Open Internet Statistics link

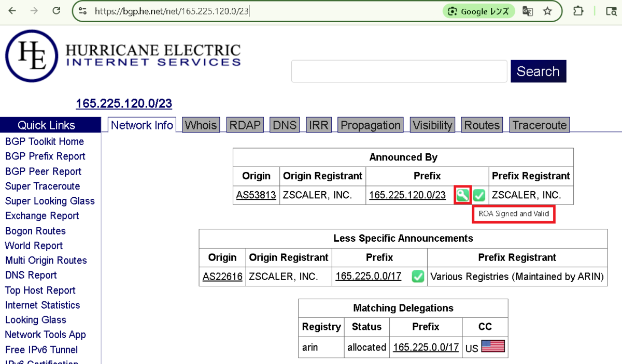pyautogui.click(x=43, y=305)
